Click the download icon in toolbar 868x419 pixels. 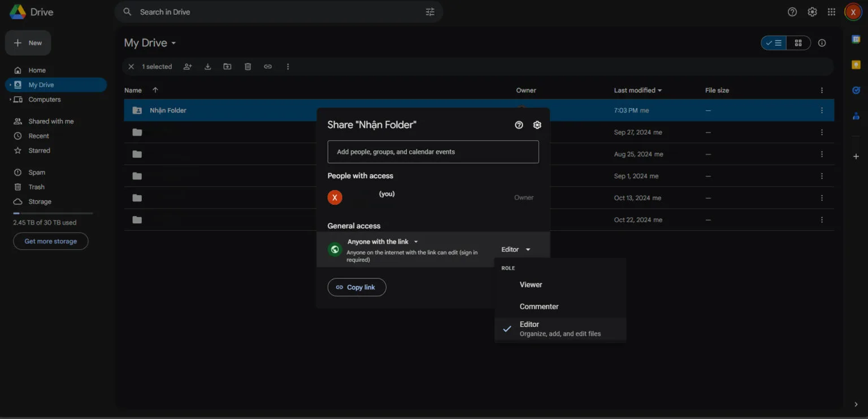pyautogui.click(x=207, y=67)
